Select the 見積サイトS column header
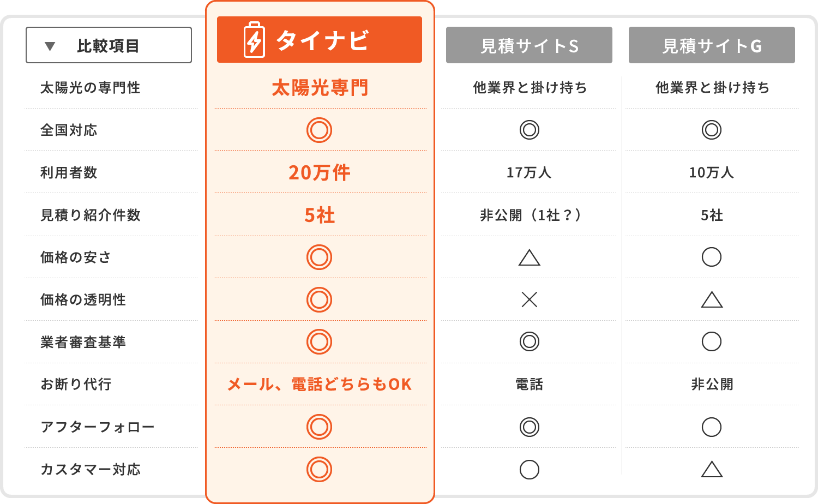 [529, 45]
